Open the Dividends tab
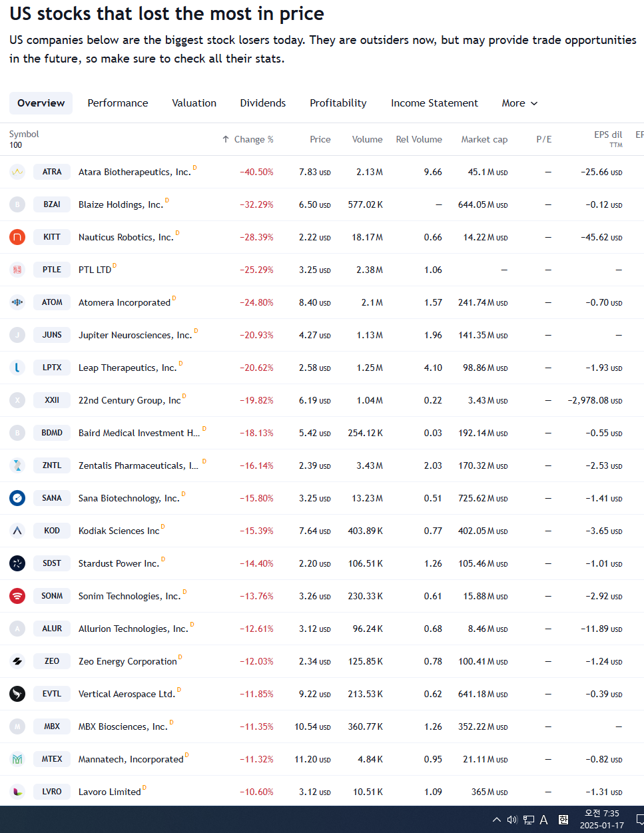This screenshot has width=644, height=833. 263,103
